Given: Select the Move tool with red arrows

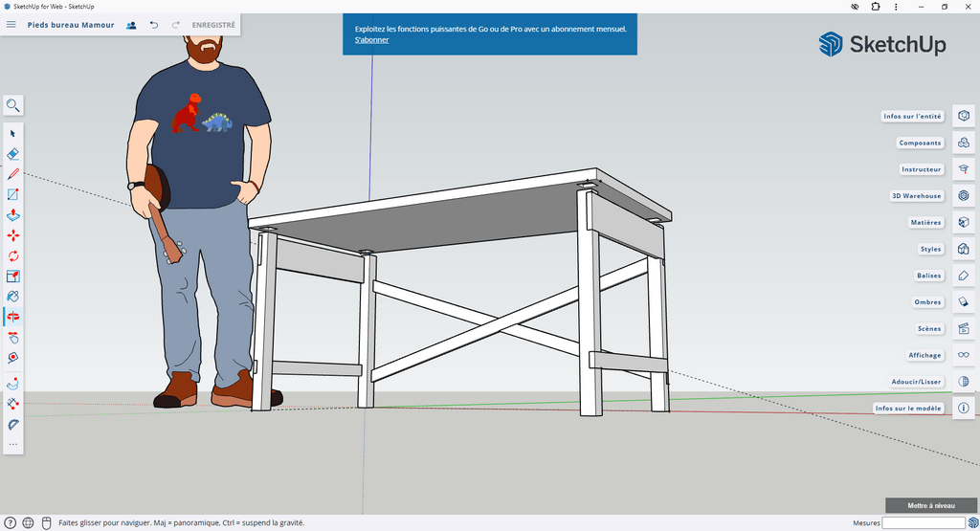Looking at the screenshot, I should 13,235.
